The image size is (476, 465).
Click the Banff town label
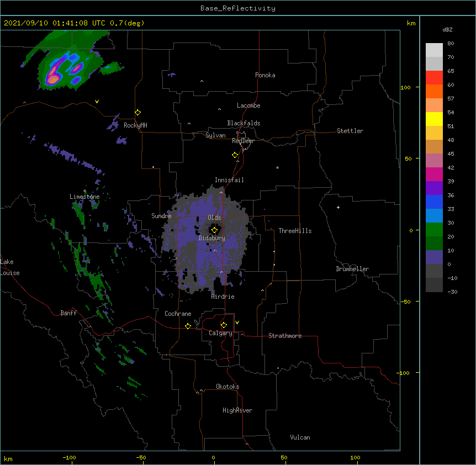(x=68, y=313)
